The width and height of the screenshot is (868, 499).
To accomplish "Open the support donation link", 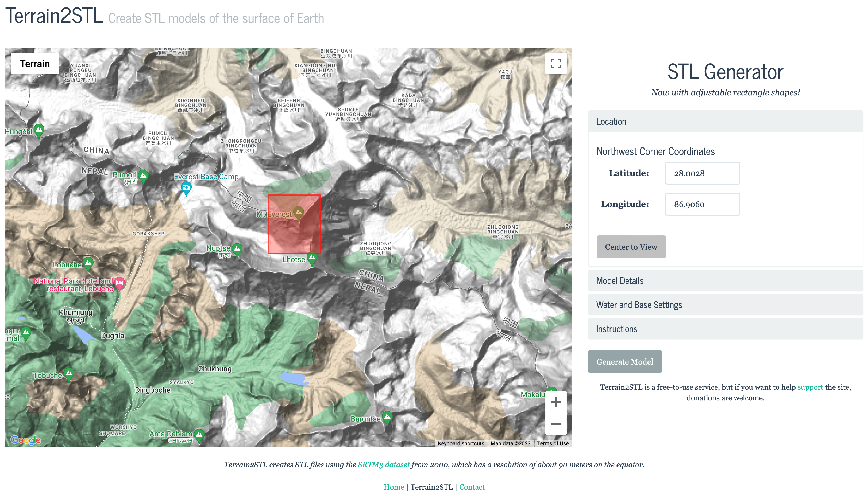I will 810,387.
